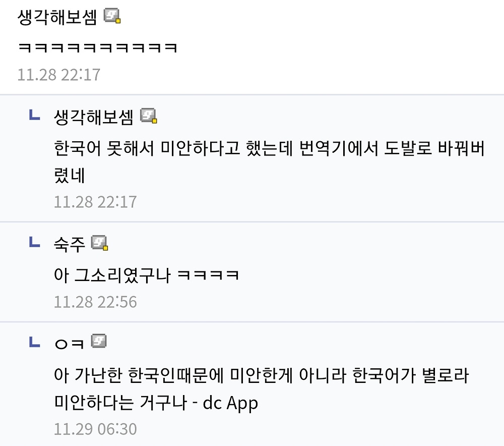This screenshot has height=446, width=504.
Task: Click the 11.28 22:17 timestamp on the reply
Action: (x=95, y=202)
